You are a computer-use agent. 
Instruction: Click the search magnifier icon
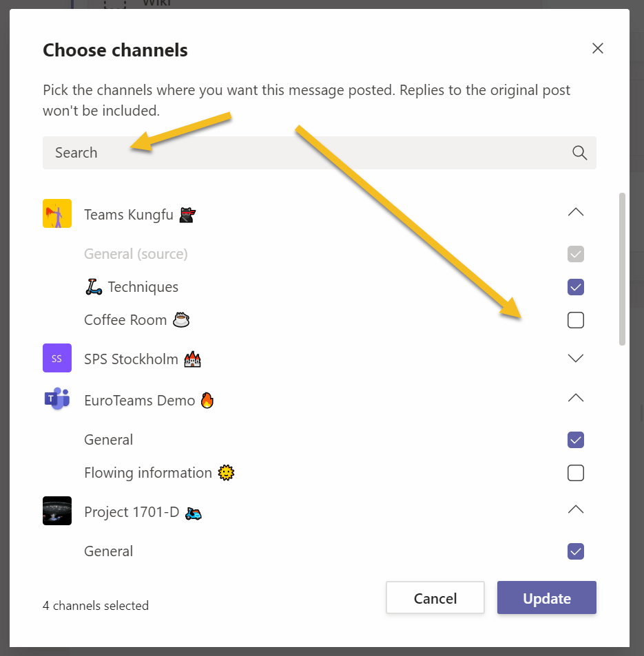(579, 153)
